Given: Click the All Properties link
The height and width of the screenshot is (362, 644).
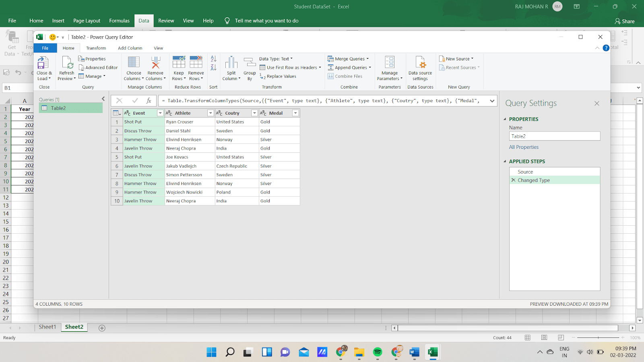Looking at the screenshot, I should click(524, 147).
